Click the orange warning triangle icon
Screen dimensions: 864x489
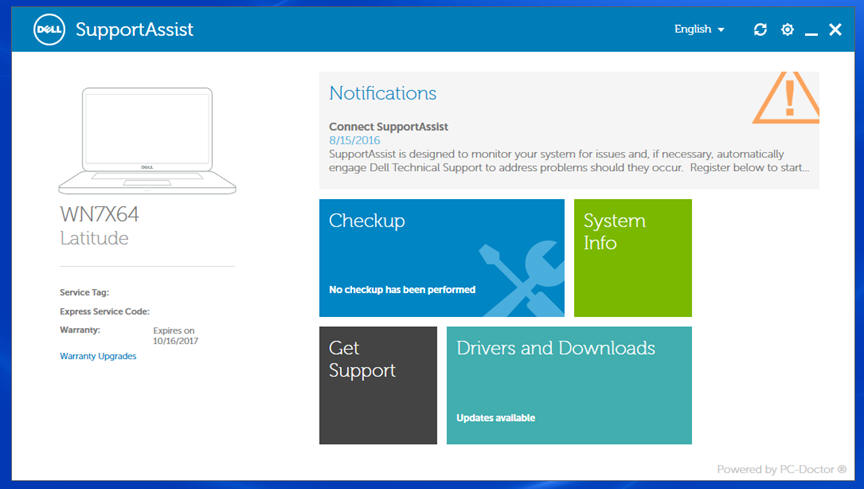click(787, 98)
